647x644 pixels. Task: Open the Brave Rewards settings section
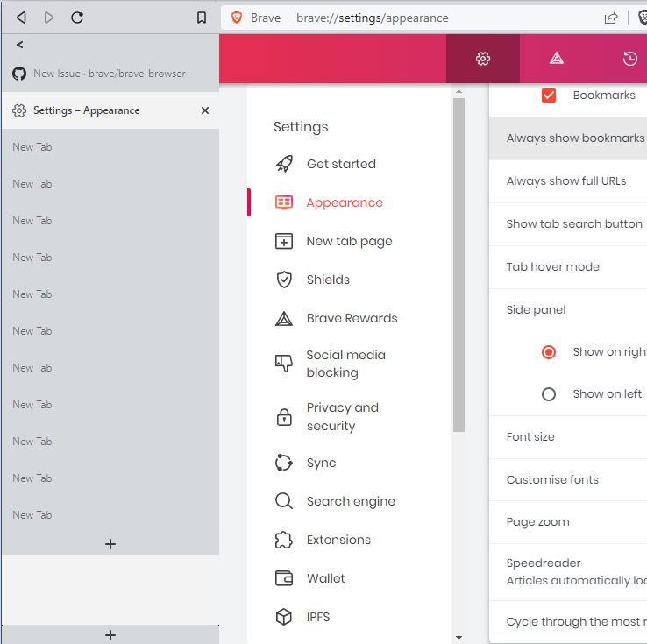pos(352,318)
